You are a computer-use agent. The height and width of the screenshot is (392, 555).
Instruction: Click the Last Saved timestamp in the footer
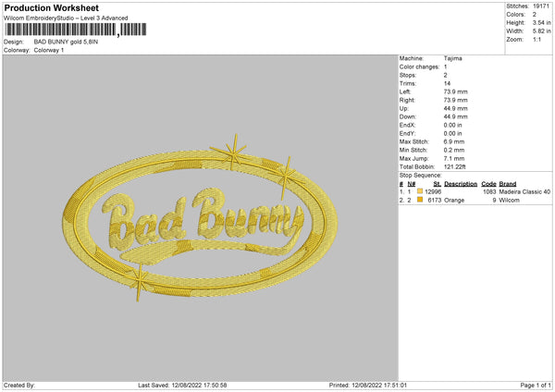tap(182, 386)
